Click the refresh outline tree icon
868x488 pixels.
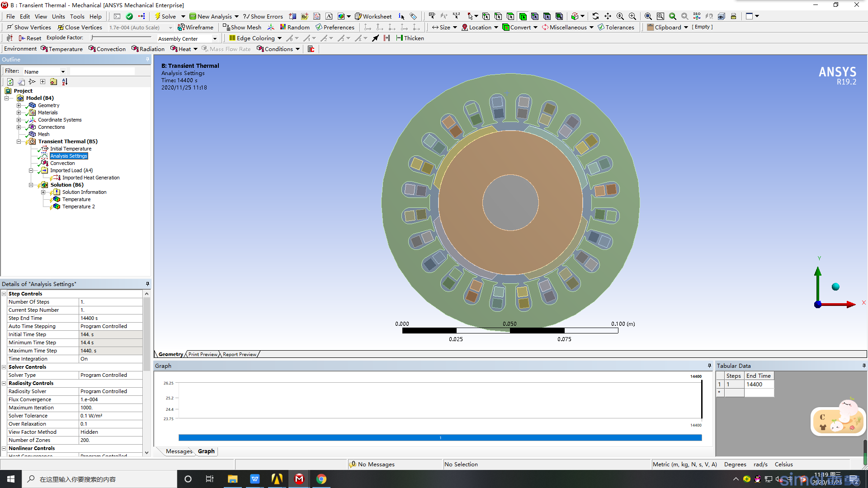click(x=10, y=82)
